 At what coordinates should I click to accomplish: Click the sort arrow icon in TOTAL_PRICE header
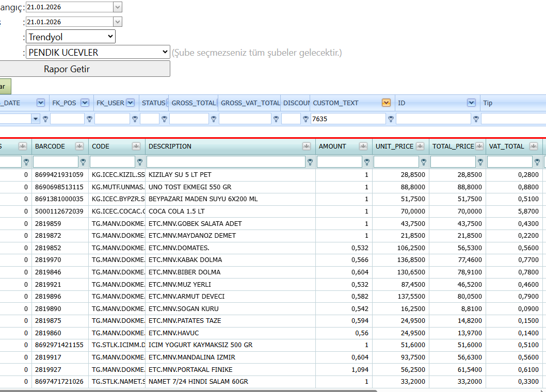pyautogui.click(x=479, y=146)
